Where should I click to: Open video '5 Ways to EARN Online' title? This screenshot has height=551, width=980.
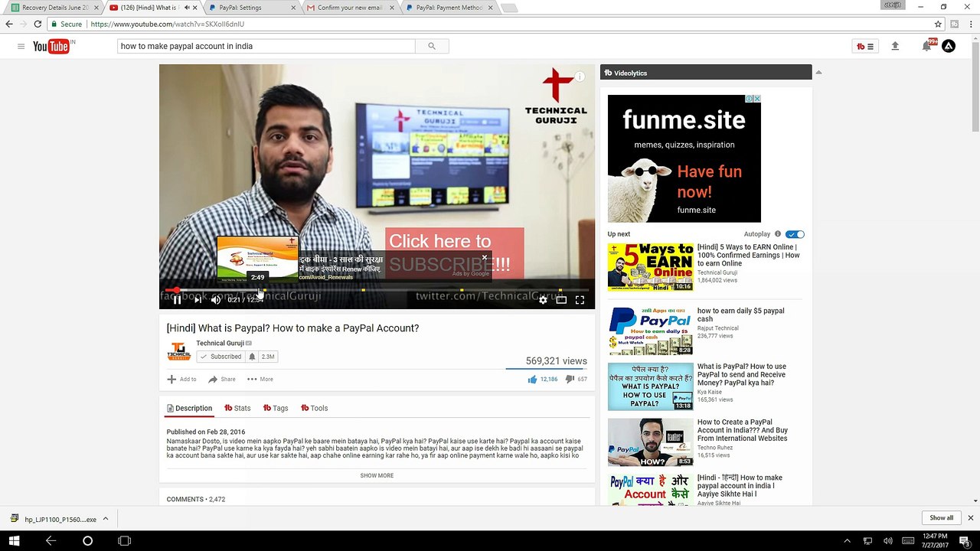tap(748, 255)
